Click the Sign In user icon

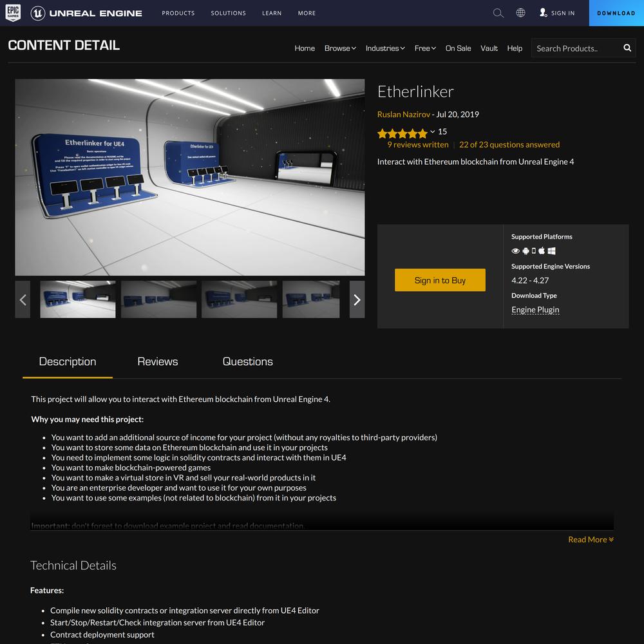(543, 13)
